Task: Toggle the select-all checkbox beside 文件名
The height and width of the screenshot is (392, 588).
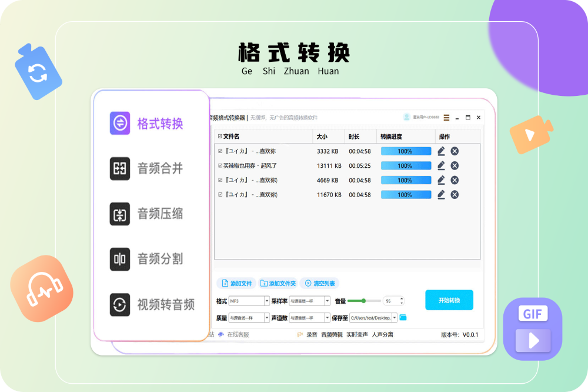Action: click(220, 137)
